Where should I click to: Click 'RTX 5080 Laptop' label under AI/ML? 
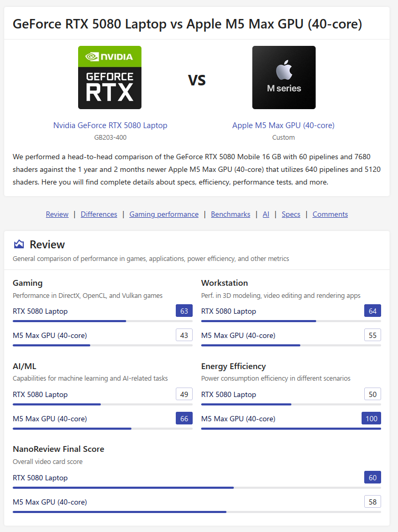(40, 394)
